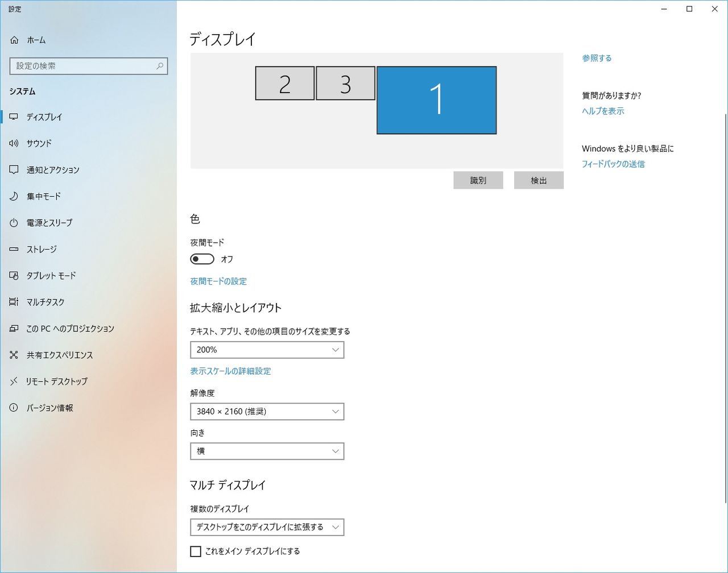The image size is (728, 573).
Task: Click the storage drive icon beside ストレージ
Action: click(x=14, y=249)
